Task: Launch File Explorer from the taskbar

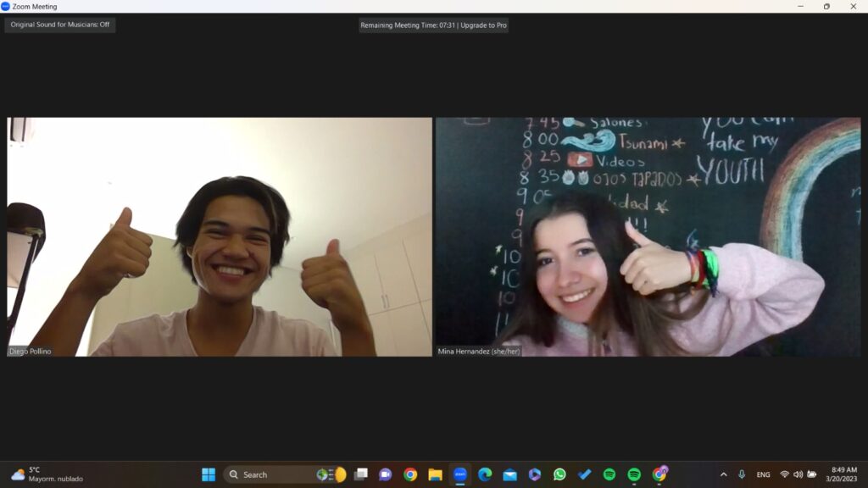Action: pos(435,474)
